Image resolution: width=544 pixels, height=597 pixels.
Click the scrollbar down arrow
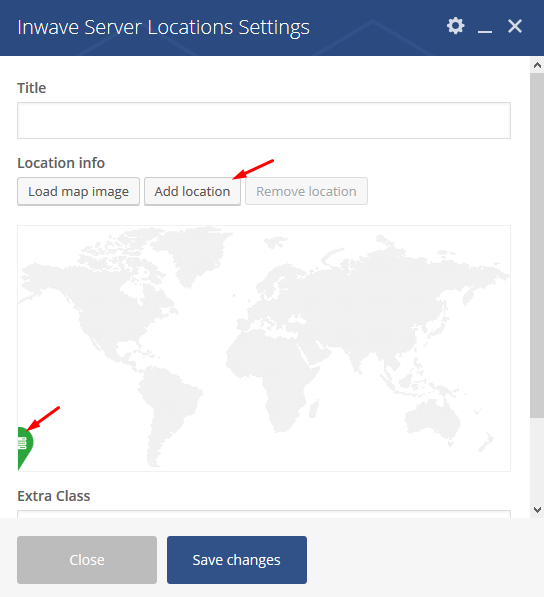tap(537, 509)
